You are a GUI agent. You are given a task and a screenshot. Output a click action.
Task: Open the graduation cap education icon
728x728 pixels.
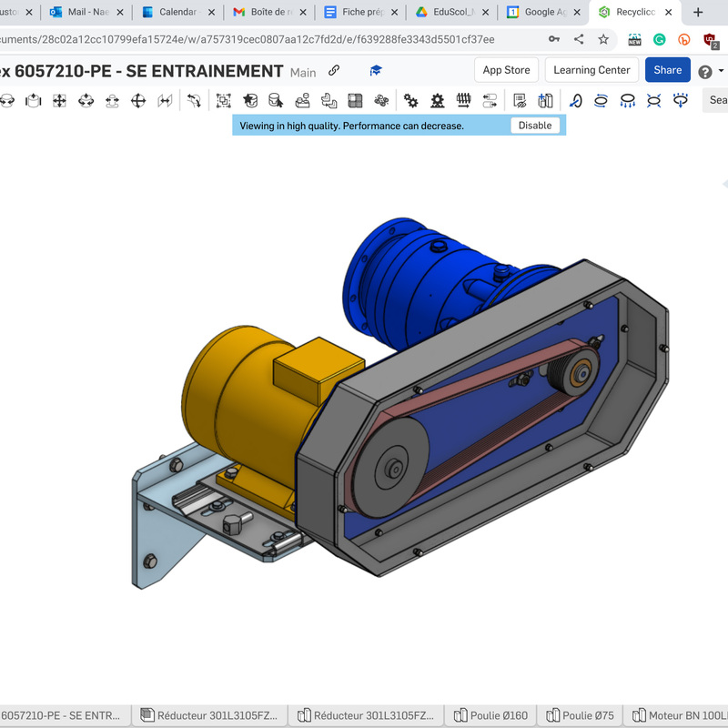(x=375, y=71)
